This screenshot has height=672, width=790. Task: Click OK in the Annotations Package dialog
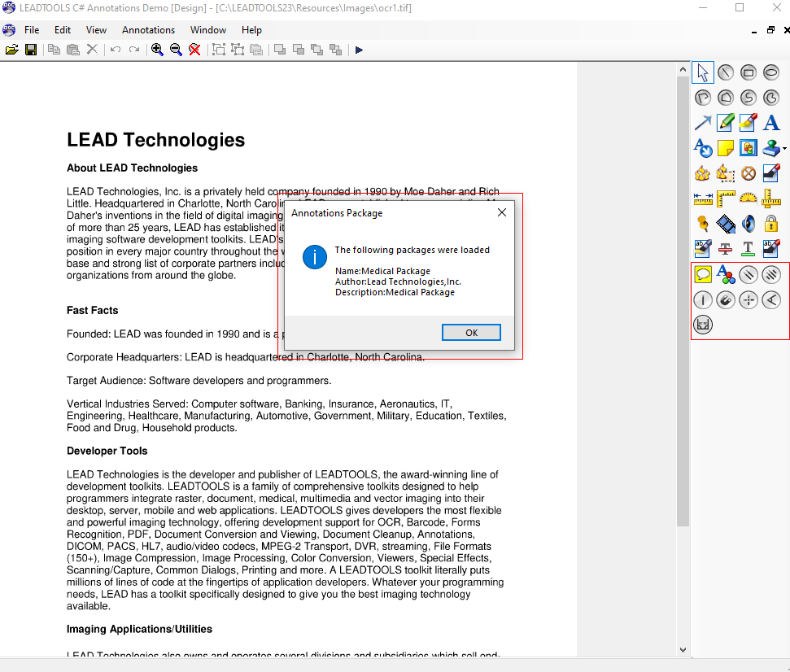point(471,333)
